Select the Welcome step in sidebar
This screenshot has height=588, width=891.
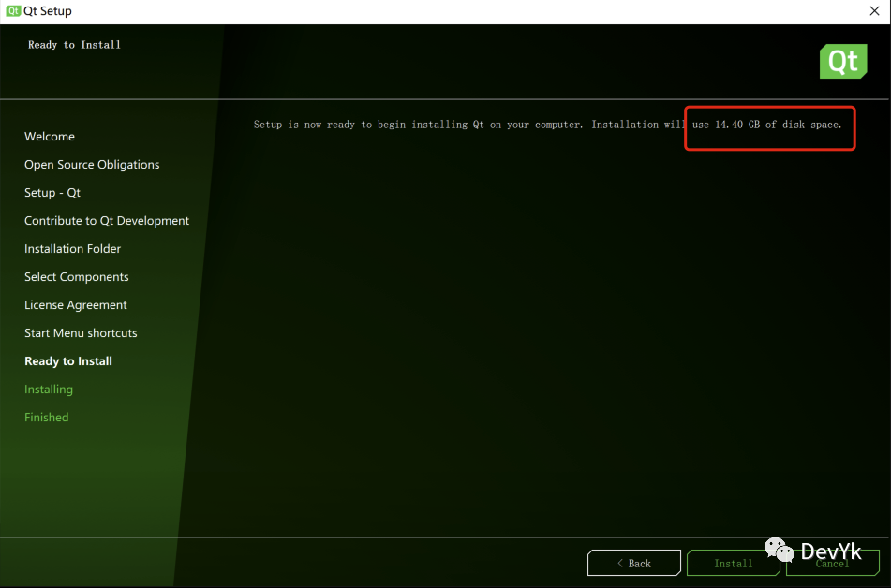point(50,137)
